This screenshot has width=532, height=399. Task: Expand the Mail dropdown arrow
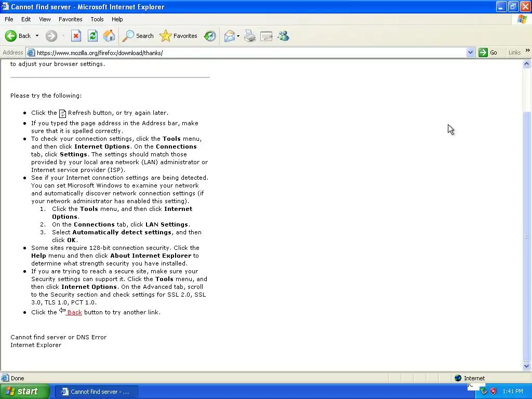tap(238, 36)
